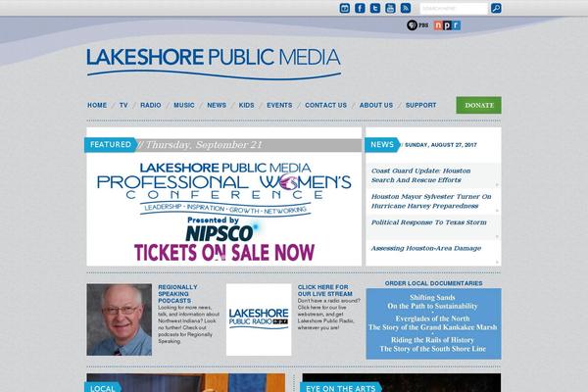The image size is (588, 392).
Task: Click the FEATURED label tab
Action: [x=111, y=145]
